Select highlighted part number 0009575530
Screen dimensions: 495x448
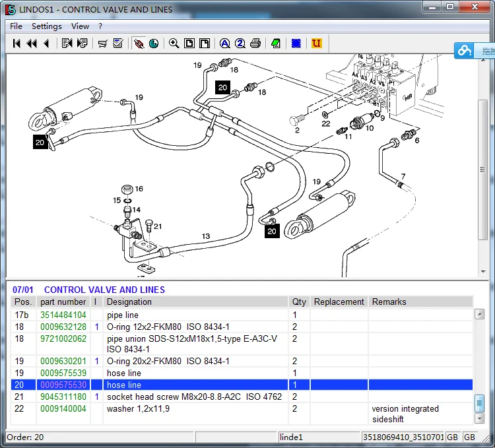click(63, 385)
